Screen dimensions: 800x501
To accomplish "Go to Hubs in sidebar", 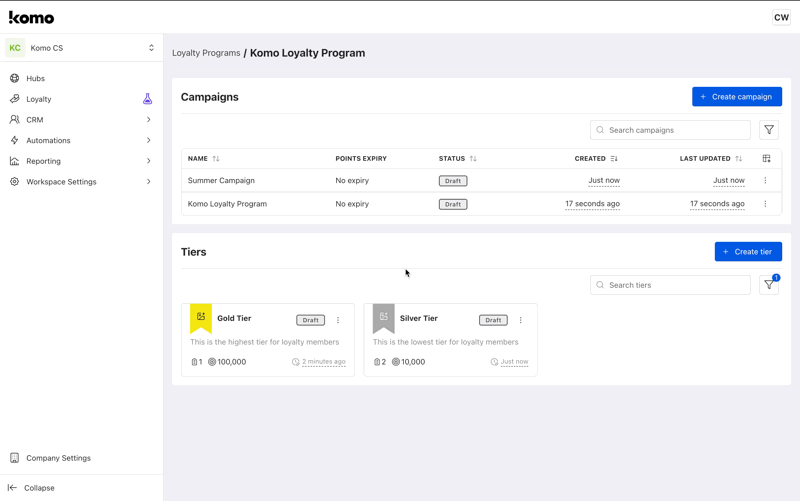I will (x=36, y=78).
